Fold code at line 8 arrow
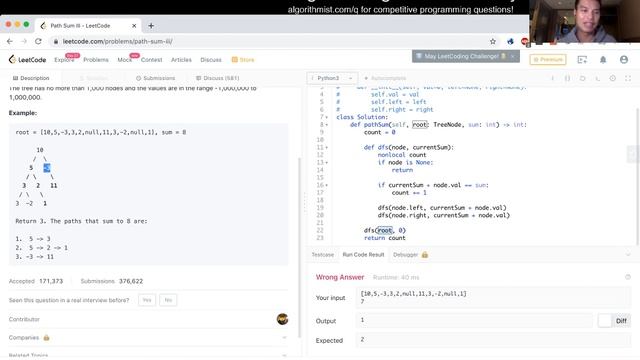 [x=327, y=125]
